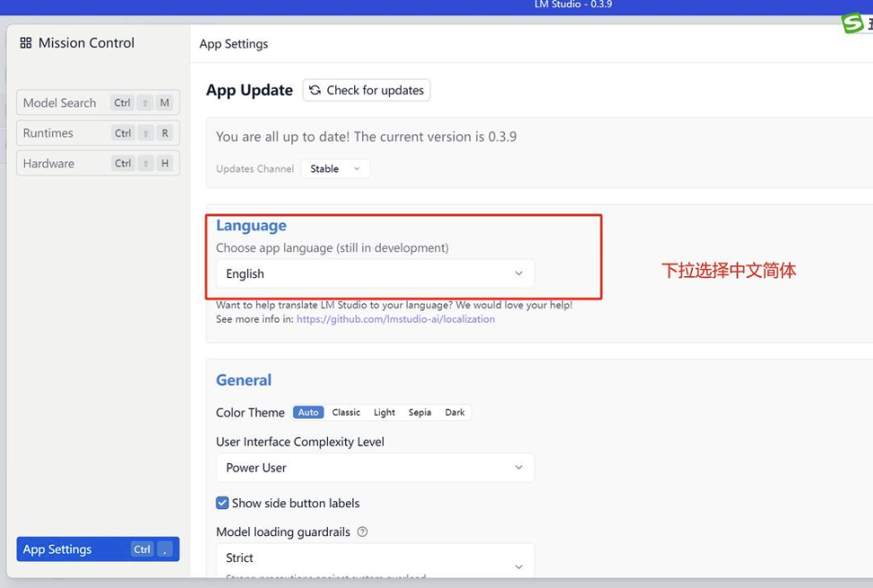Select Auto color theme
This screenshot has height=588, width=873.
(x=308, y=412)
